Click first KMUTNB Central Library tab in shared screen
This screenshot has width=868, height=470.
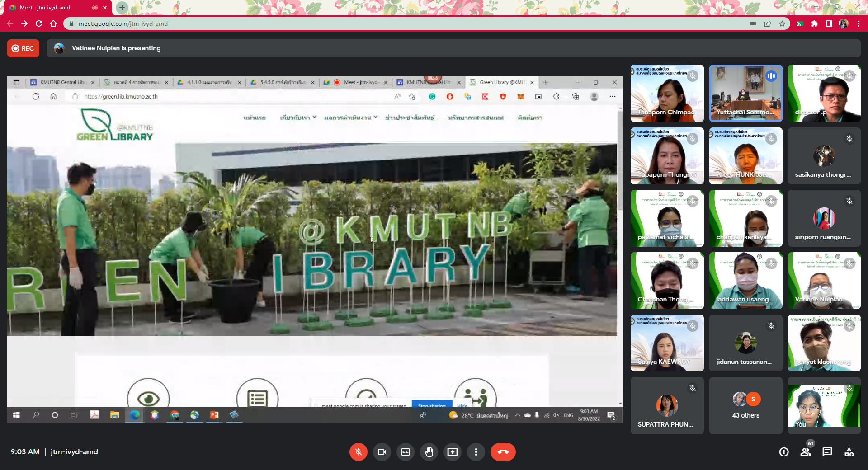(62, 82)
